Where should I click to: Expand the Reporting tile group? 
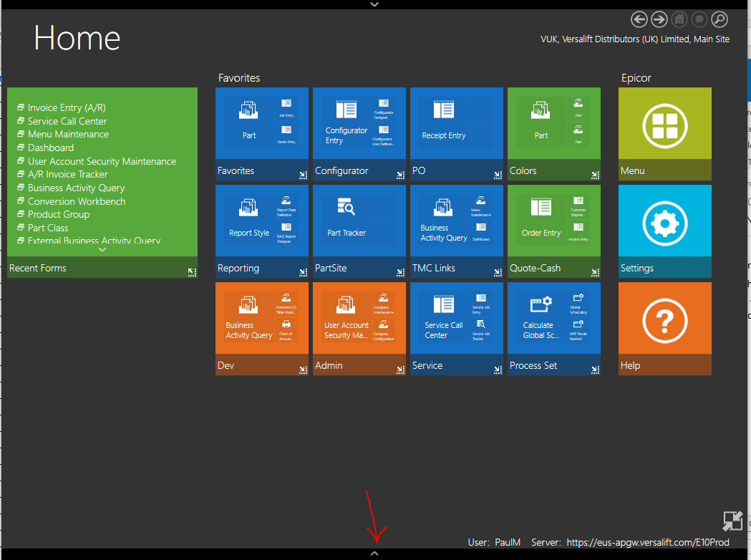coord(303,272)
